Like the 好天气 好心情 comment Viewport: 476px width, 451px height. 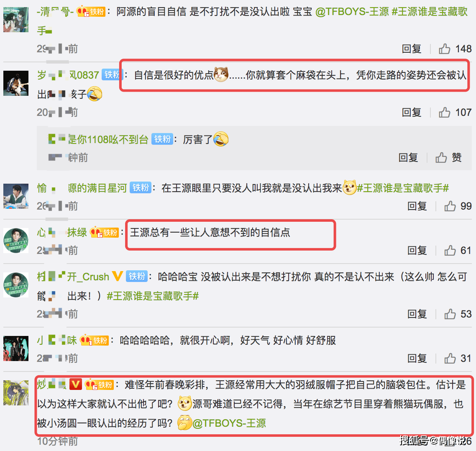point(450,358)
